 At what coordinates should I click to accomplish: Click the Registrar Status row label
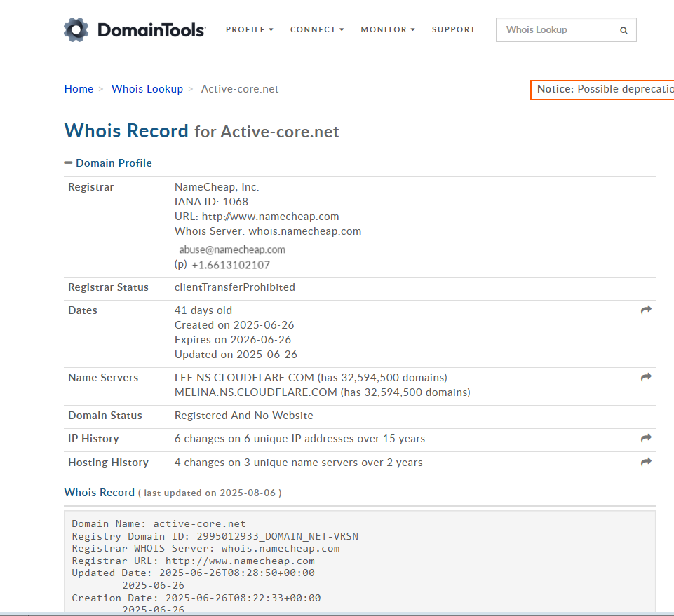click(x=108, y=287)
